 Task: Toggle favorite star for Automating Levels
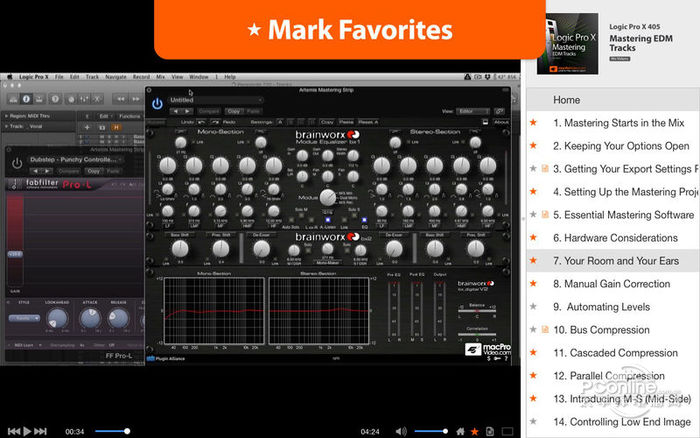[533, 306]
